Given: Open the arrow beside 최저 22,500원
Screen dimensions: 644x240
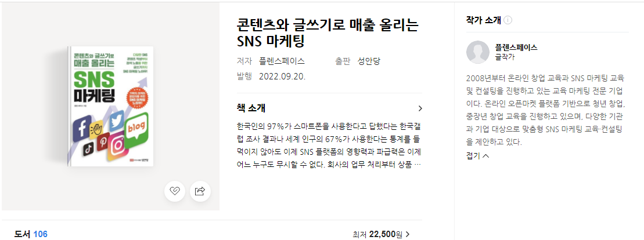Looking at the screenshot, I should pos(408,235).
